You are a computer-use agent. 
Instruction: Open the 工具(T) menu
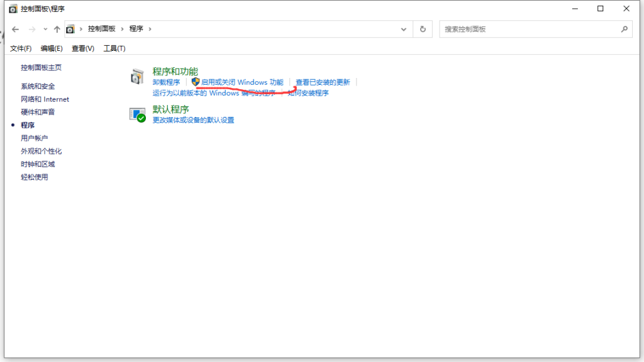coord(114,48)
